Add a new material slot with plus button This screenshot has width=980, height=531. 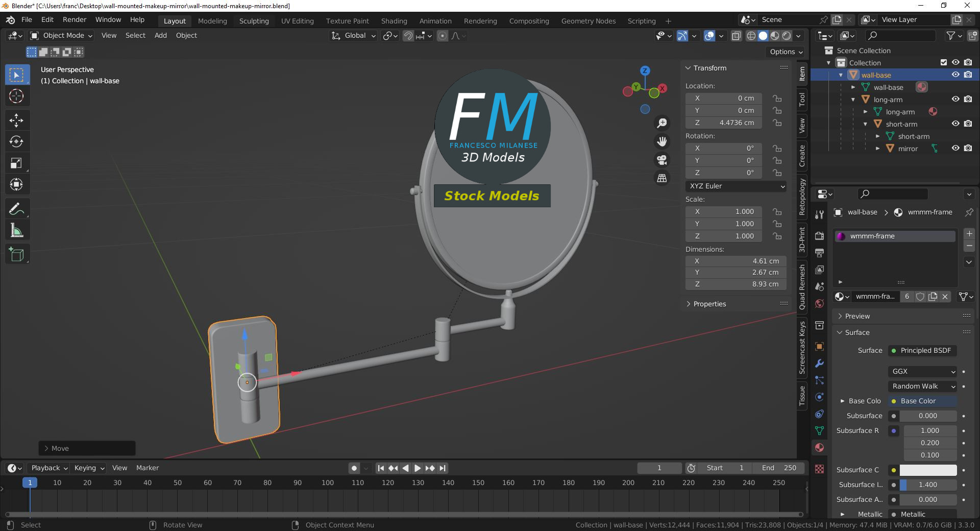969,234
